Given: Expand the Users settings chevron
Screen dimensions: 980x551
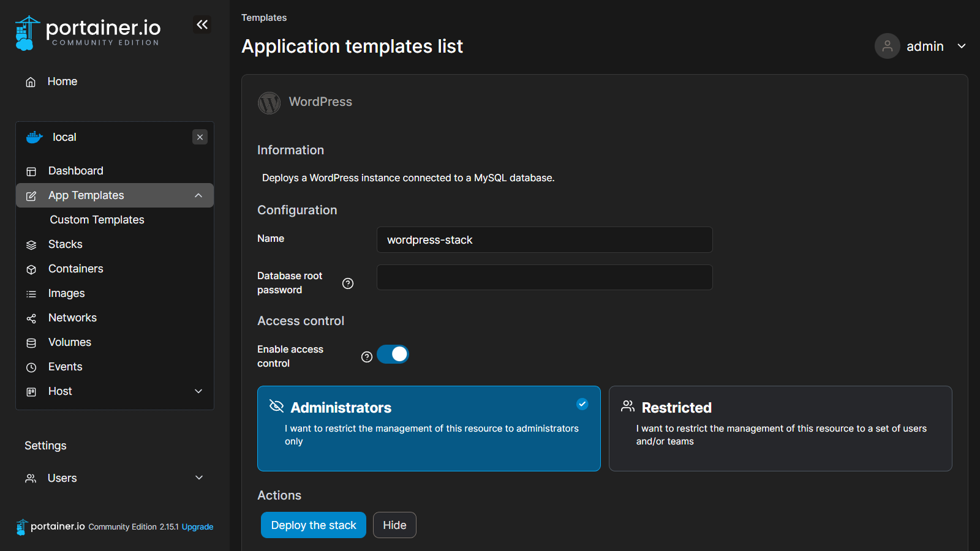Looking at the screenshot, I should [x=199, y=478].
